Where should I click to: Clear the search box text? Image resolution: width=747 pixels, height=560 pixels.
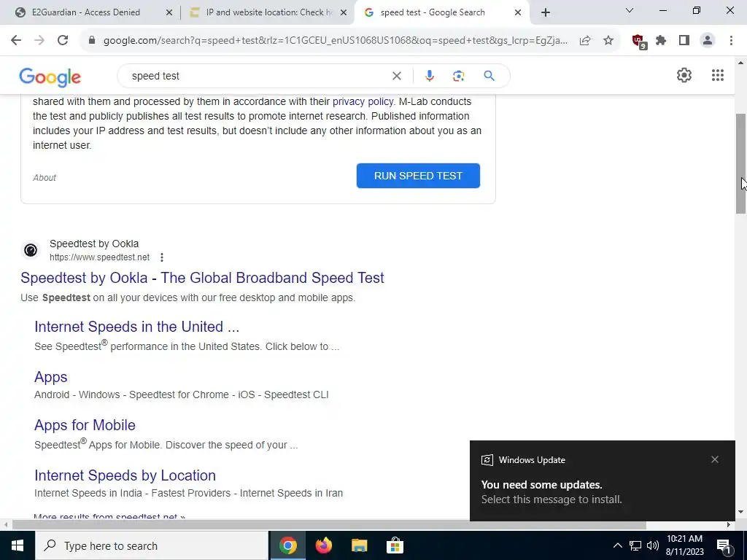[x=396, y=76]
